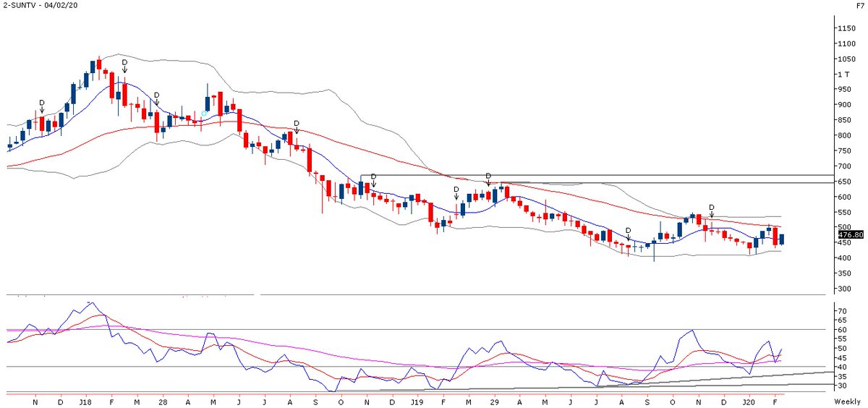Click indicator scale value '40'
The height and width of the screenshot is (408, 868).
(x=842, y=367)
